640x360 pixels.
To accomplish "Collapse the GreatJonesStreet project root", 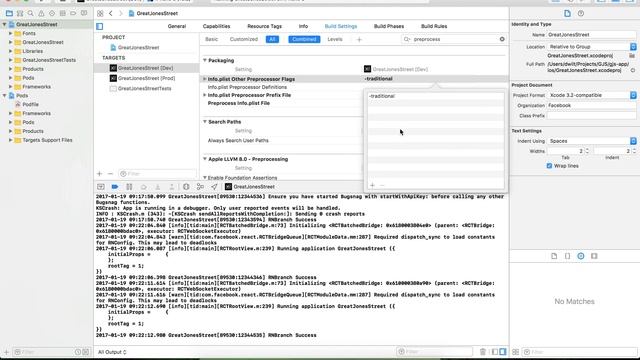I will 4,24.
